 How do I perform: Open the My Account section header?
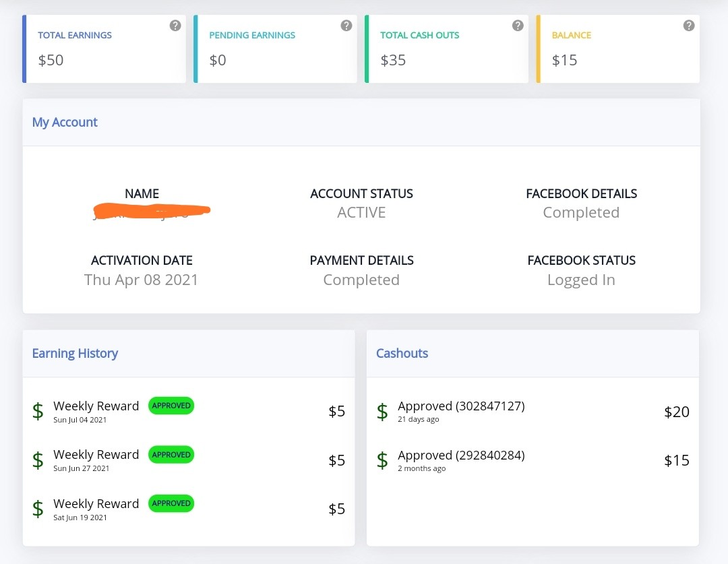[x=65, y=122]
